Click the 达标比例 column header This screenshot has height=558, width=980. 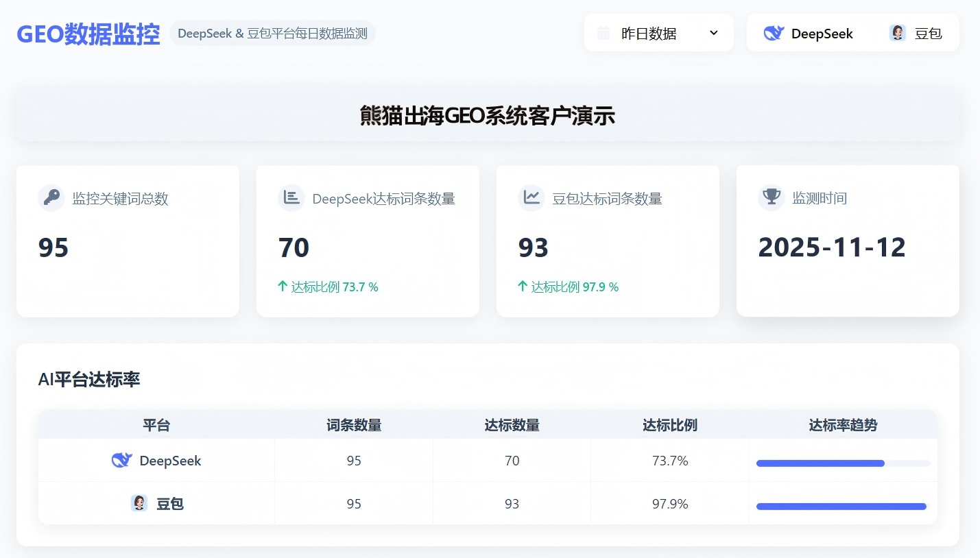click(x=670, y=425)
